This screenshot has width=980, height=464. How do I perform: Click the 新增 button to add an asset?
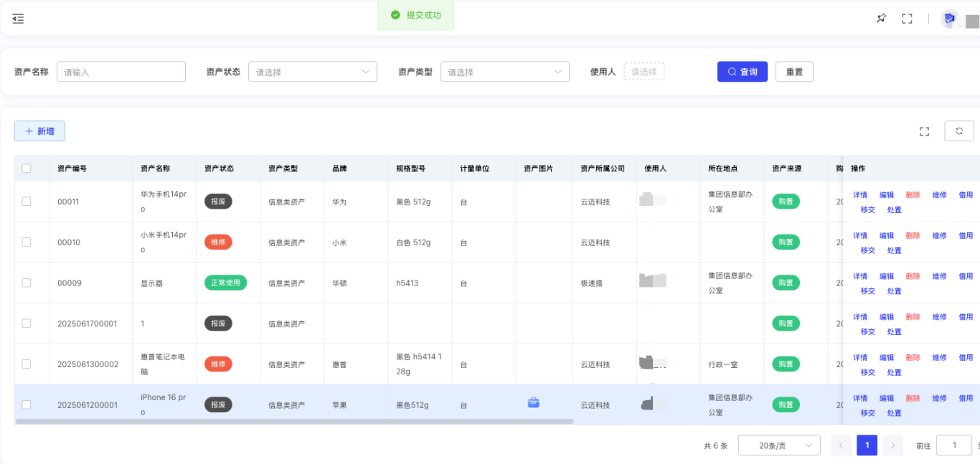[39, 131]
